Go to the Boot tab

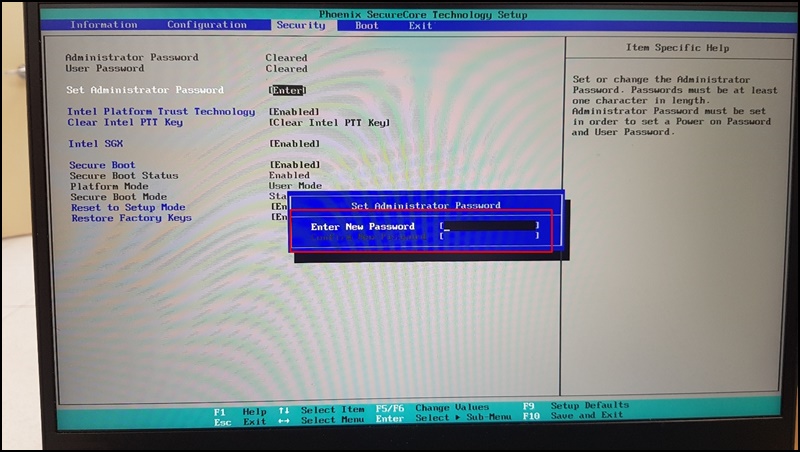tap(367, 26)
